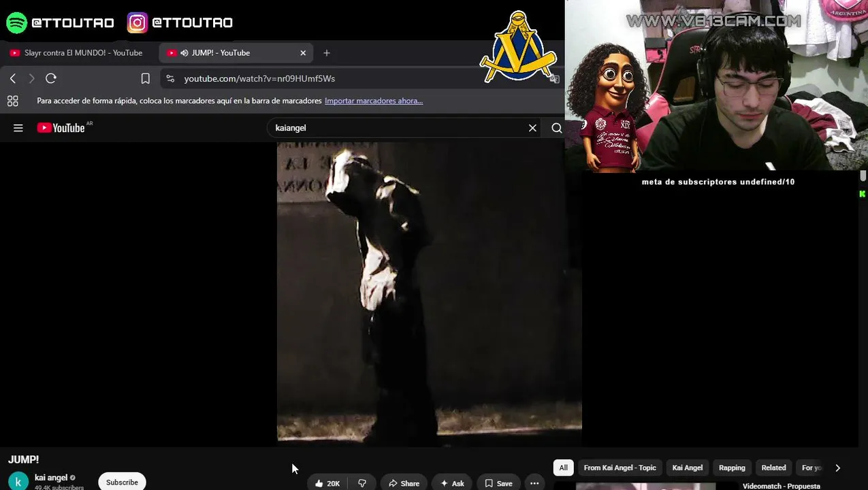Screen dimensions: 868x490
Task: Switch to Slayr contra El MUNDO! tab
Action: 76,53
